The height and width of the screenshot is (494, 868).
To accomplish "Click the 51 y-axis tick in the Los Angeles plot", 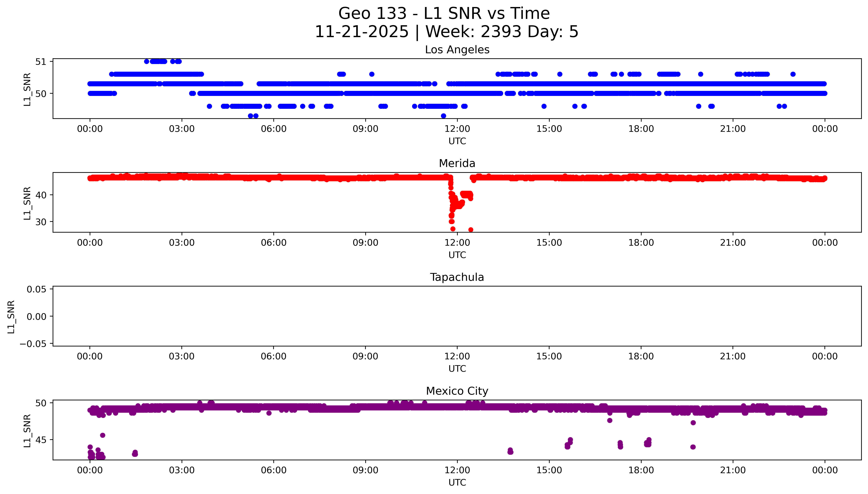I will coord(40,62).
